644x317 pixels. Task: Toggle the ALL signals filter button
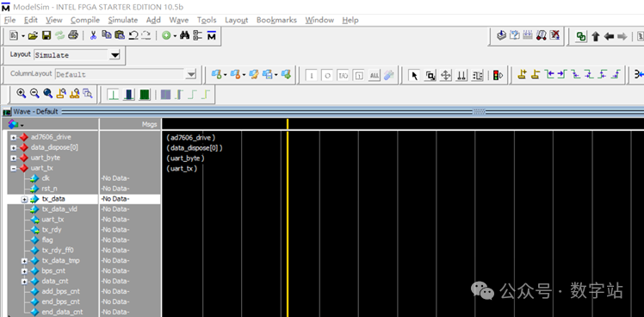(375, 76)
